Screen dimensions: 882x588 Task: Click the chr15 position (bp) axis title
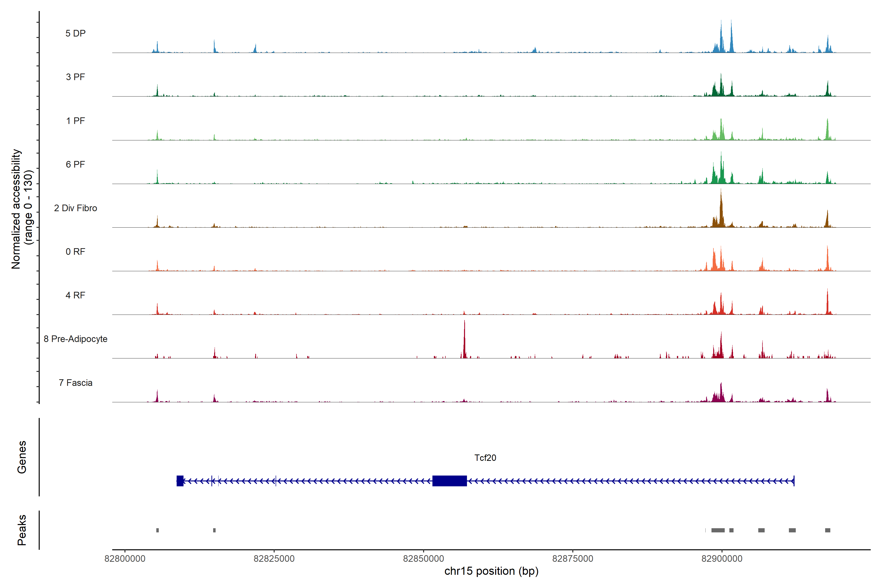[x=491, y=571]
